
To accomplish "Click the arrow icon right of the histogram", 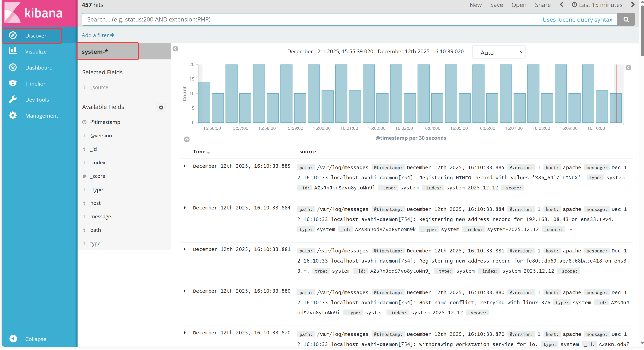I will tap(628, 67).
